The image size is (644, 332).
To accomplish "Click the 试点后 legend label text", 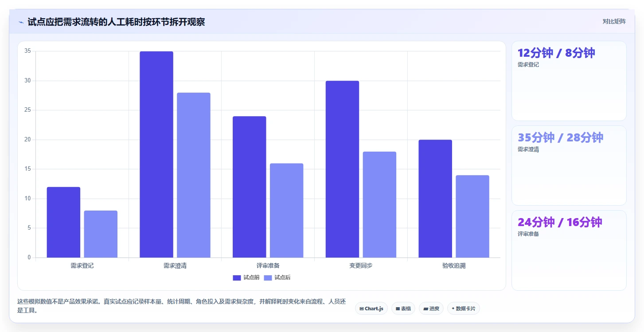I will click(x=282, y=278).
